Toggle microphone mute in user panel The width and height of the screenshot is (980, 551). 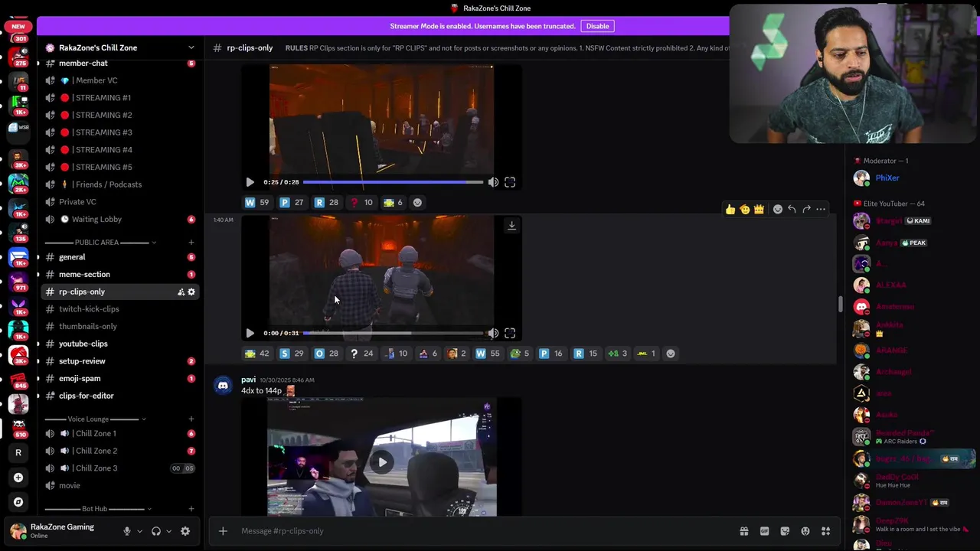tap(127, 531)
